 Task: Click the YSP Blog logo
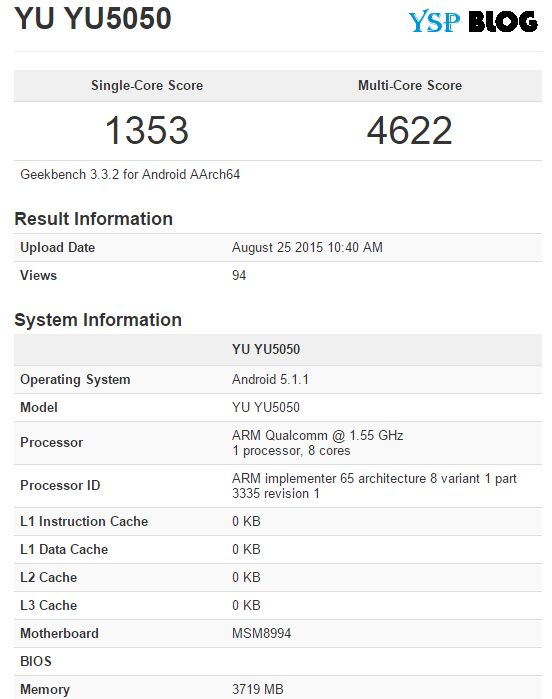coord(473,21)
